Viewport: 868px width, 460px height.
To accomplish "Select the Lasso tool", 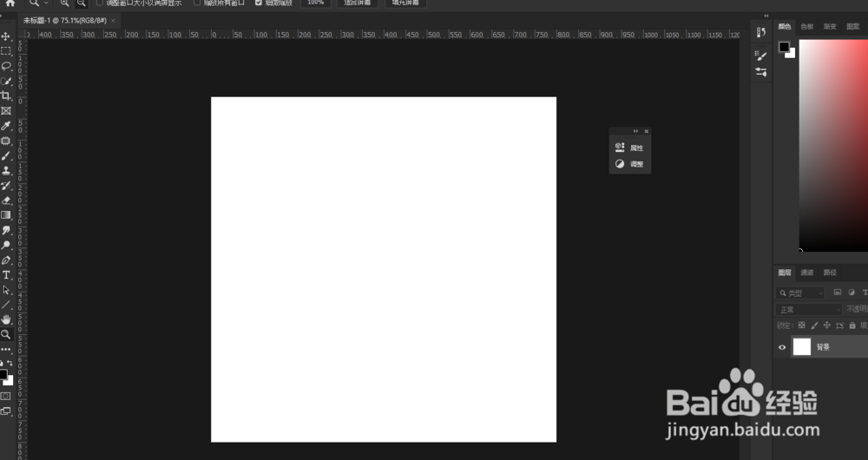I will click(x=6, y=67).
